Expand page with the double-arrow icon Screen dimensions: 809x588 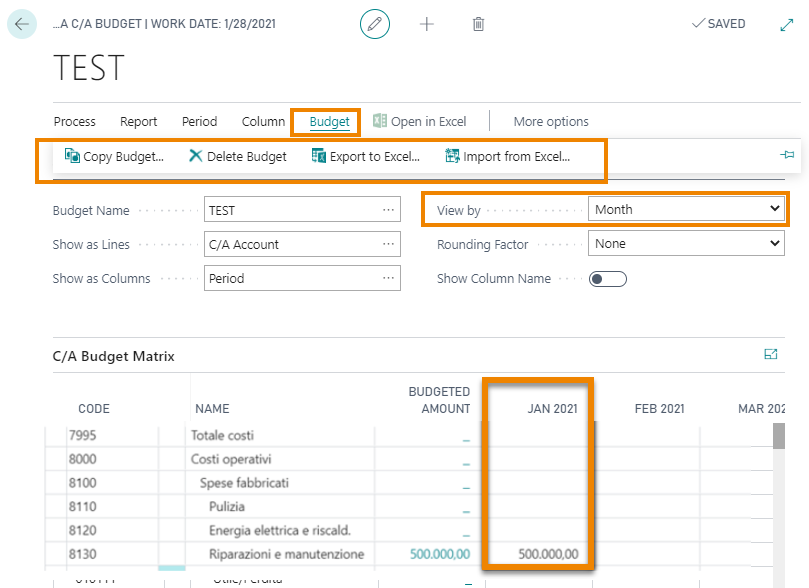pyautogui.click(x=786, y=24)
